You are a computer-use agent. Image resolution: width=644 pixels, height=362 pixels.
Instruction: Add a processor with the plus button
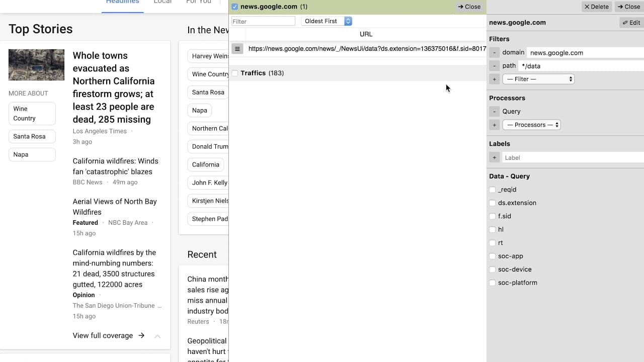point(495,125)
